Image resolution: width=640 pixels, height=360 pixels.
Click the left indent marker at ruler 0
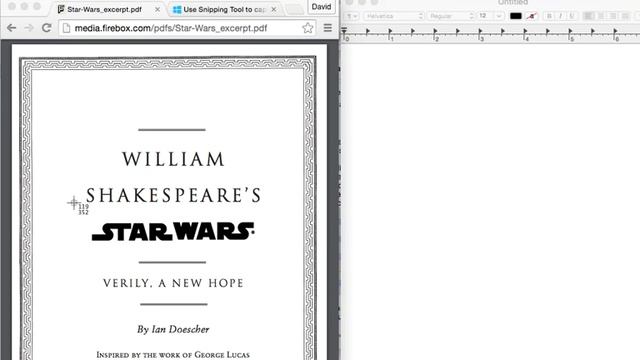[x=344, y=31]
